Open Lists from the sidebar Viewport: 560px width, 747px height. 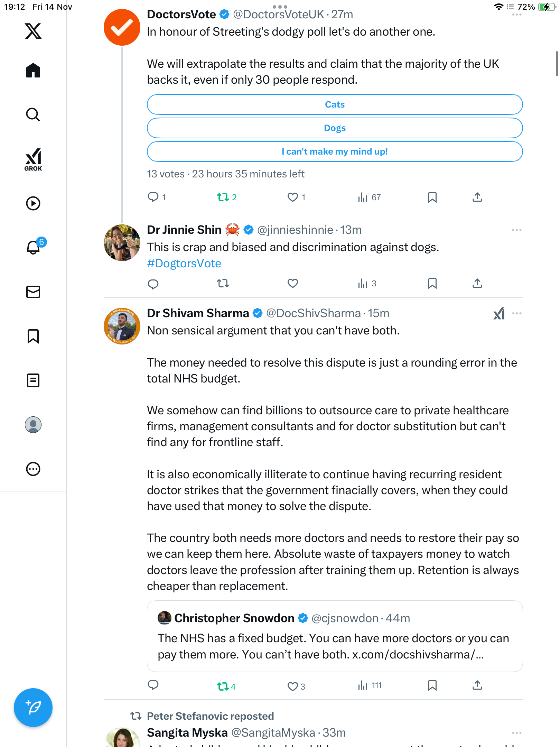[33, 380]
